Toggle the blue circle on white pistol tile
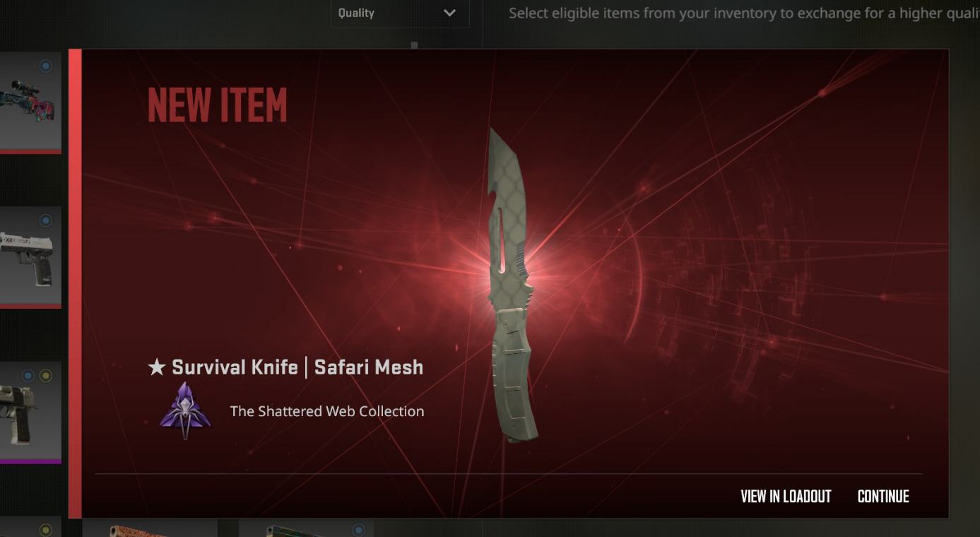This screenshot has height=537, width=980. (x=46, y=220)
